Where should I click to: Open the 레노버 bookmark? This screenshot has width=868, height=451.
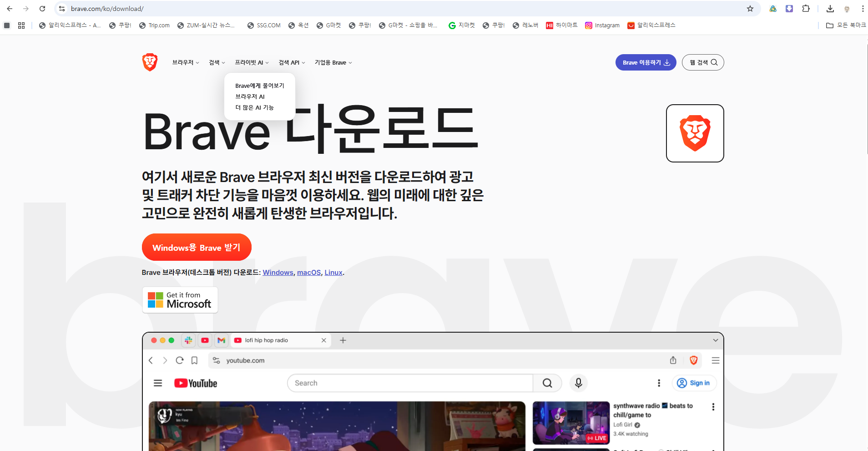(525, 25)
